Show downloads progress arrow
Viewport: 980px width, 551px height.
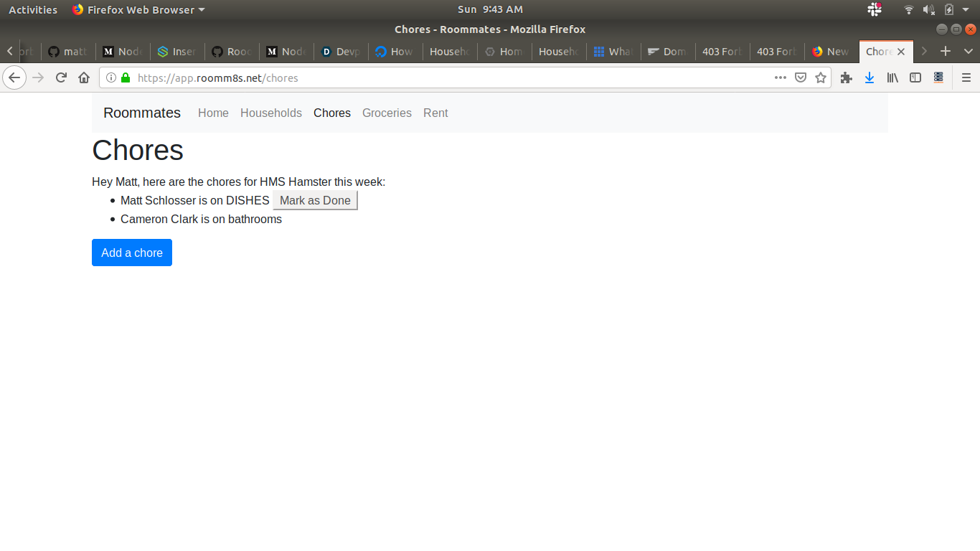pyautogui.click(x=870, y=77)
